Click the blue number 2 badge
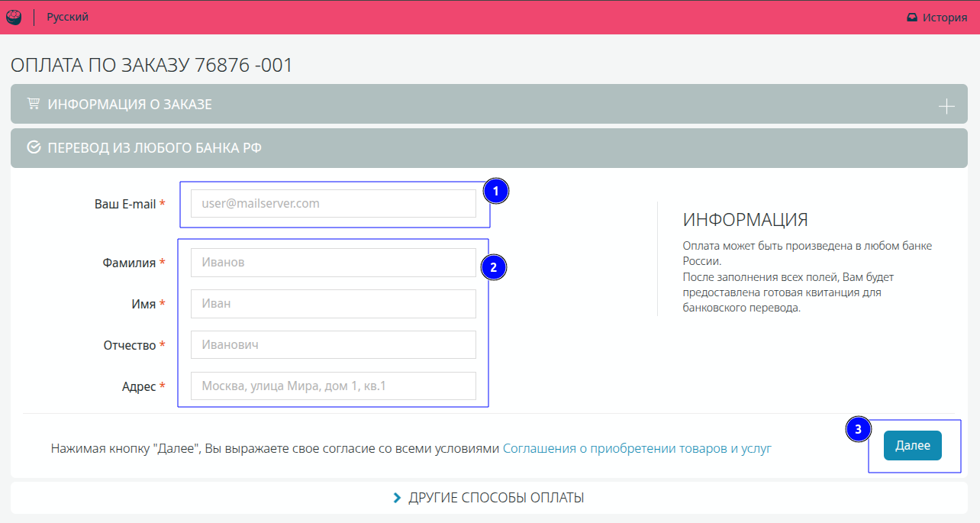Viewport: 980px width, 523px height. pyautogui.click(x=494, y=267)
